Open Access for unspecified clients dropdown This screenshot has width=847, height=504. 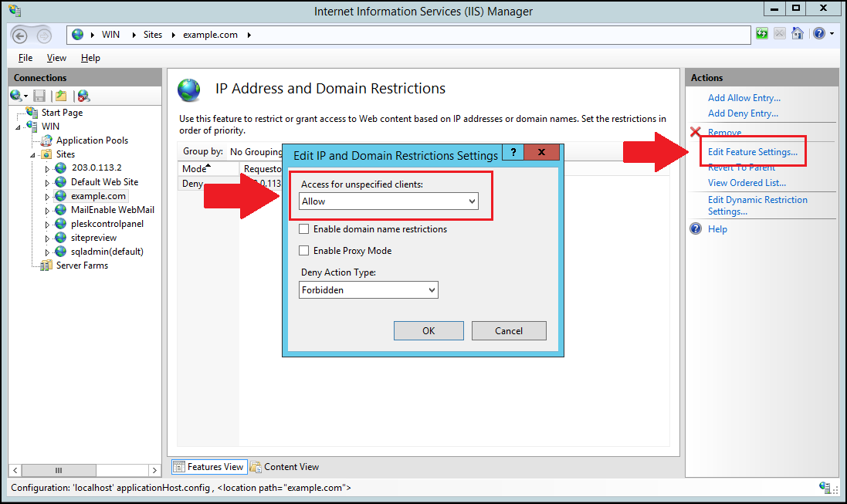[388, 201]
